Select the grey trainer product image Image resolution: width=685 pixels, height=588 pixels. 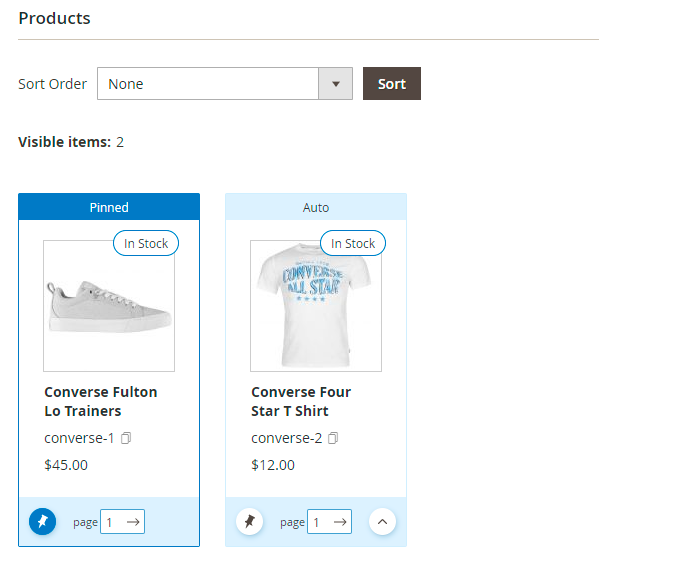pyautogui.click(x=109, y=306)
